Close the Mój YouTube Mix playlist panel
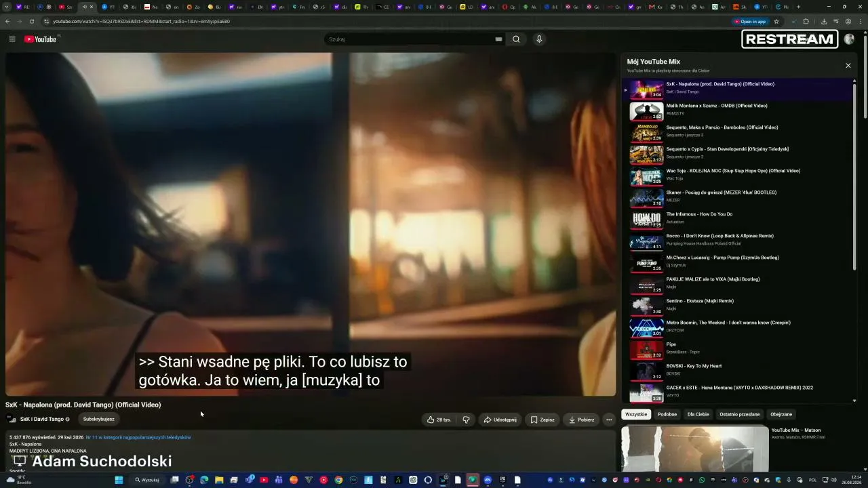868x488 pixels. point(848,66)
